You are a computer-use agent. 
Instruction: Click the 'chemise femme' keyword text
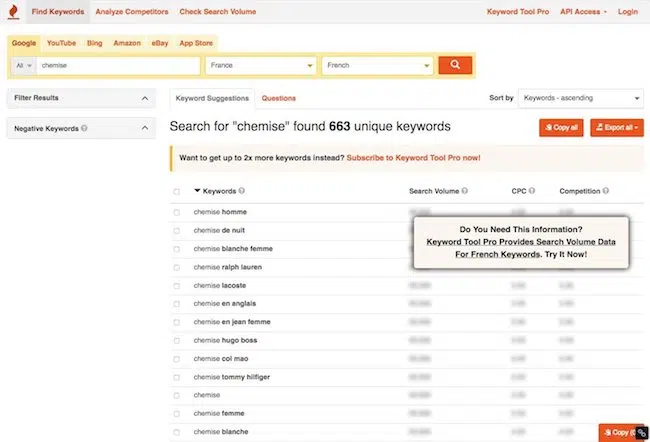pos(219,413)
